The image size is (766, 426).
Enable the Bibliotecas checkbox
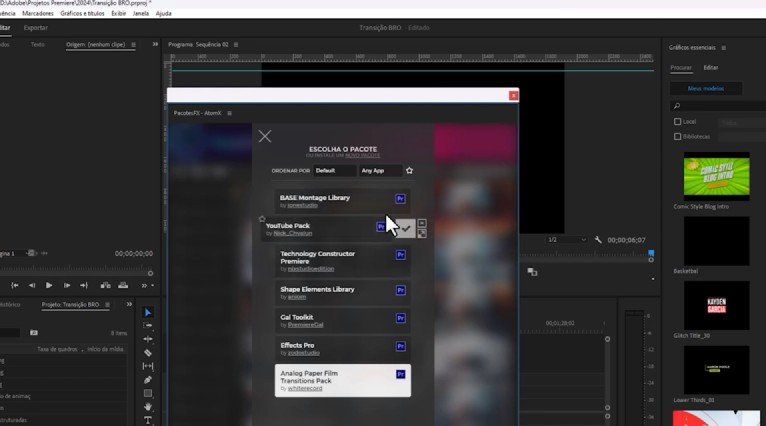tap(679, 136)
